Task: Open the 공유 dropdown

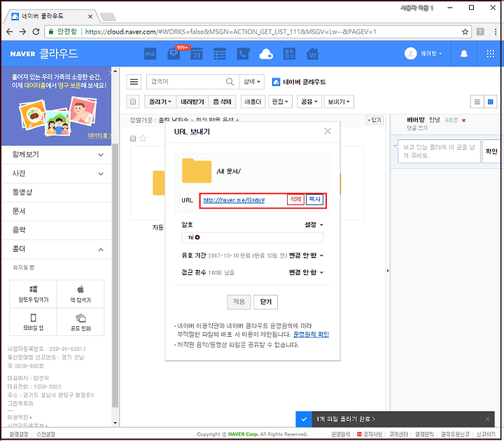Action: click(309, 101)
